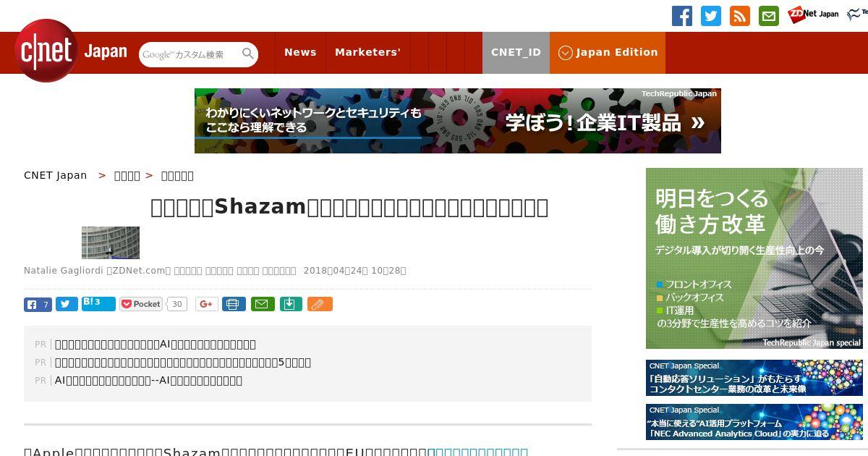Open the News menu
Image resolution: width=868 pixels, height=456 pixels.
click(300, 52)
